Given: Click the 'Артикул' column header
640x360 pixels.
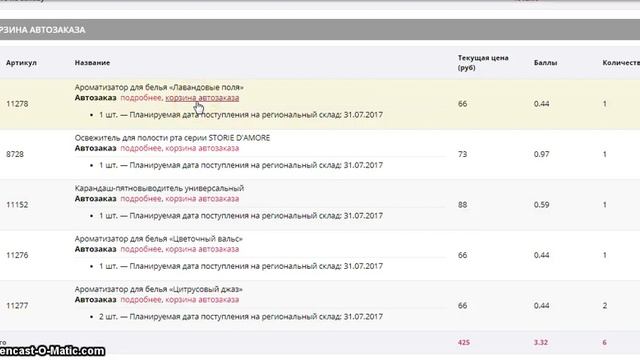Looking at the screenshot, I should point(21,63).
